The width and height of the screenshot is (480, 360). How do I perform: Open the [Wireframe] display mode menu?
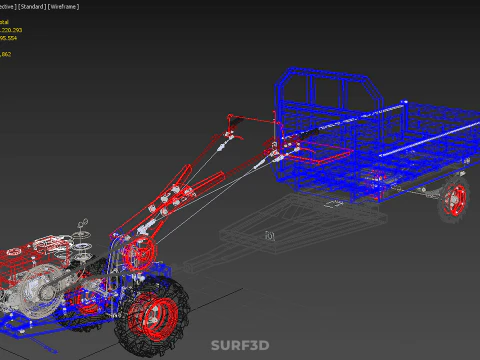tap(63, 7)
